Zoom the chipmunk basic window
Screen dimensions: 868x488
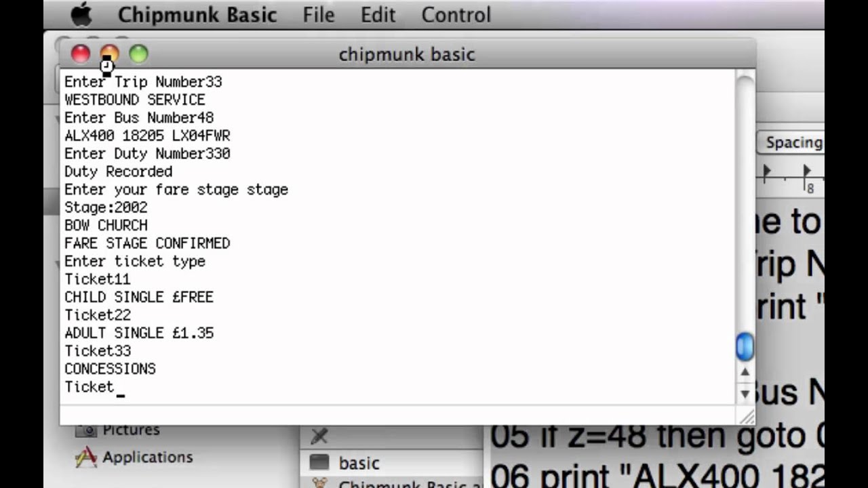pos(138,54)
